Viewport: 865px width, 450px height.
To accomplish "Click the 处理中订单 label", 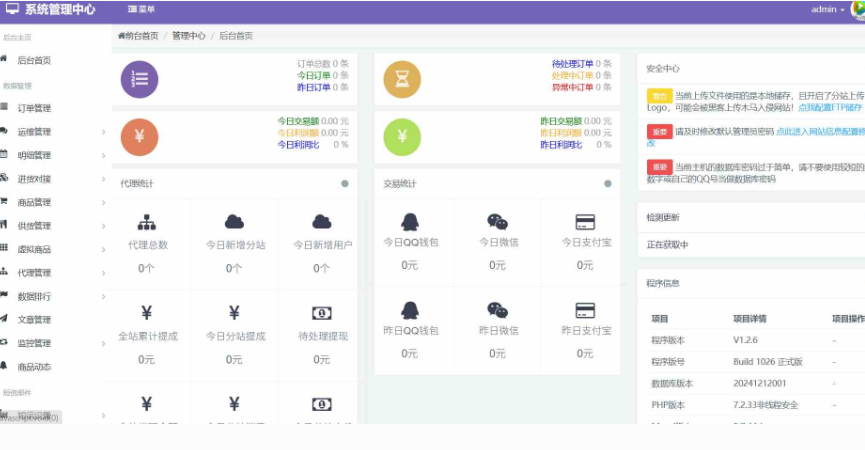I will point(572,76).
